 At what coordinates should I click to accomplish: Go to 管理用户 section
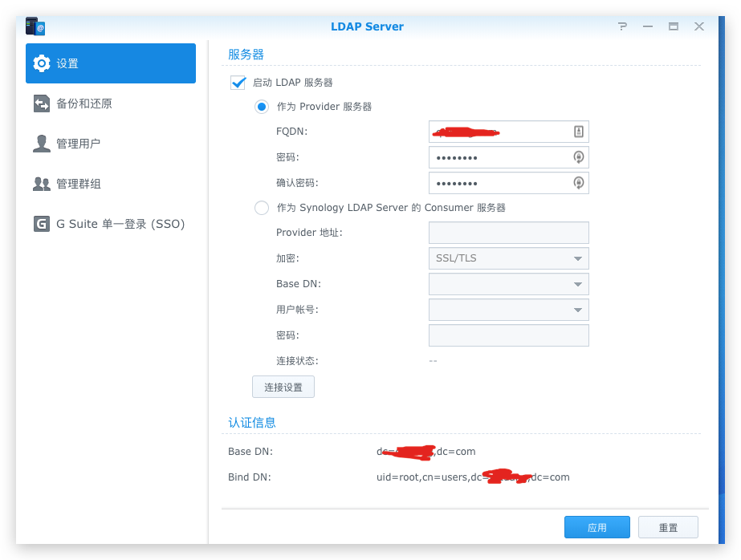pos(111,144)
